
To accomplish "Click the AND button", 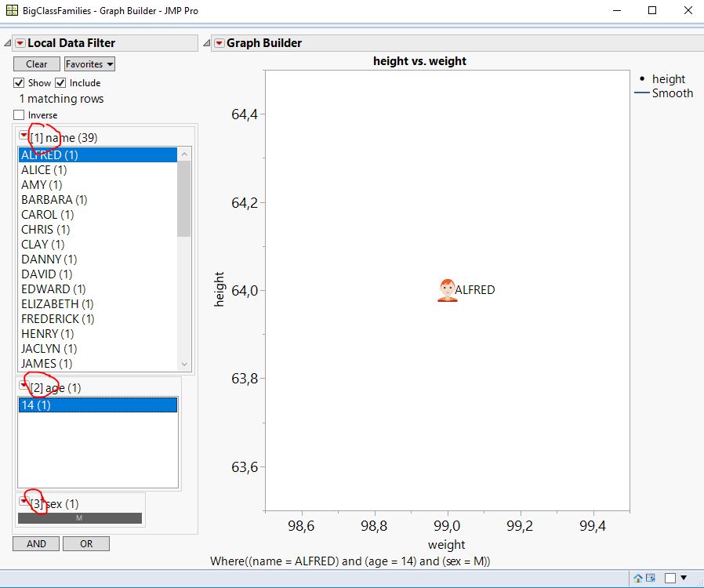I will tap(35, 543).
